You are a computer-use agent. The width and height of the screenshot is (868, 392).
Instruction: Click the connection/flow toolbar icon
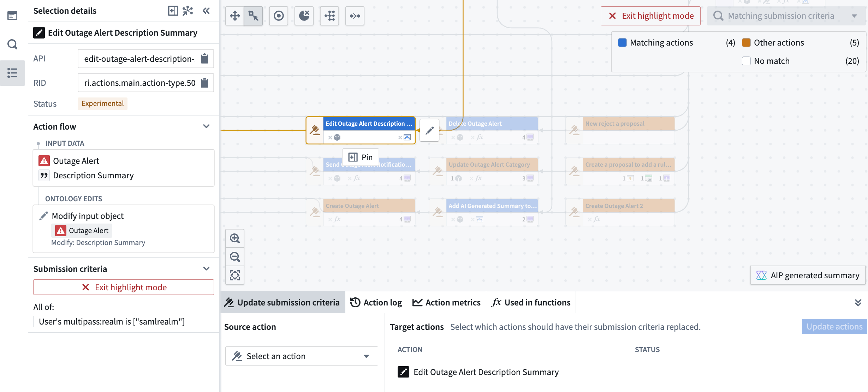coord(355,16)
